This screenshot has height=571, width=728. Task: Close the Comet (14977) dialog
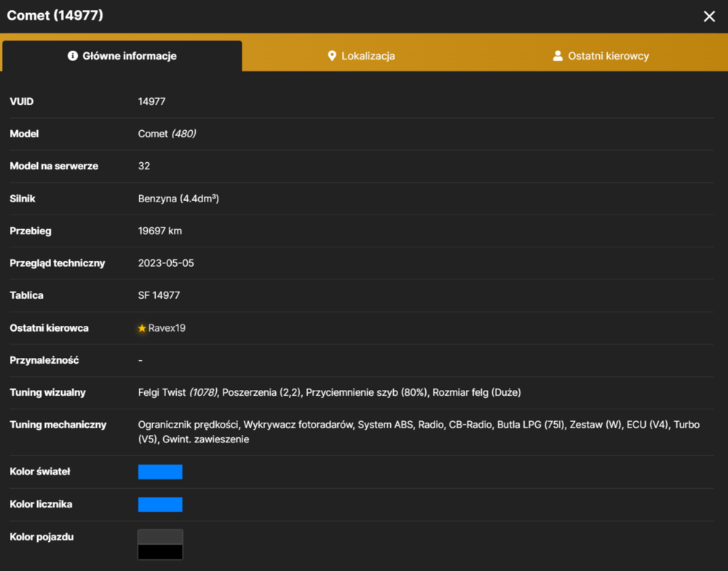pos(709,17)
